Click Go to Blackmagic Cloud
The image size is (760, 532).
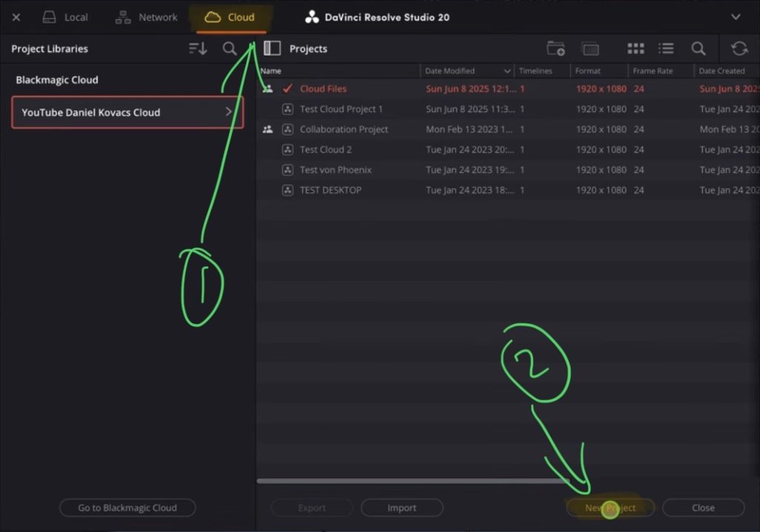click(x=127, y=508)
